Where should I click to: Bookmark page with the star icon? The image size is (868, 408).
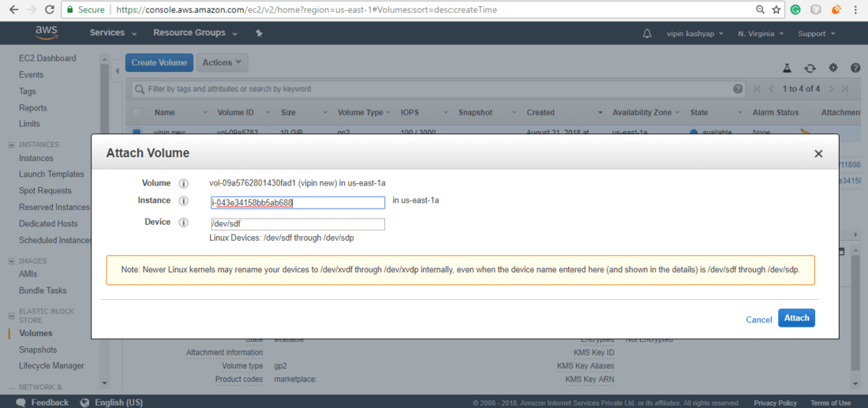(x=776, y=9)
